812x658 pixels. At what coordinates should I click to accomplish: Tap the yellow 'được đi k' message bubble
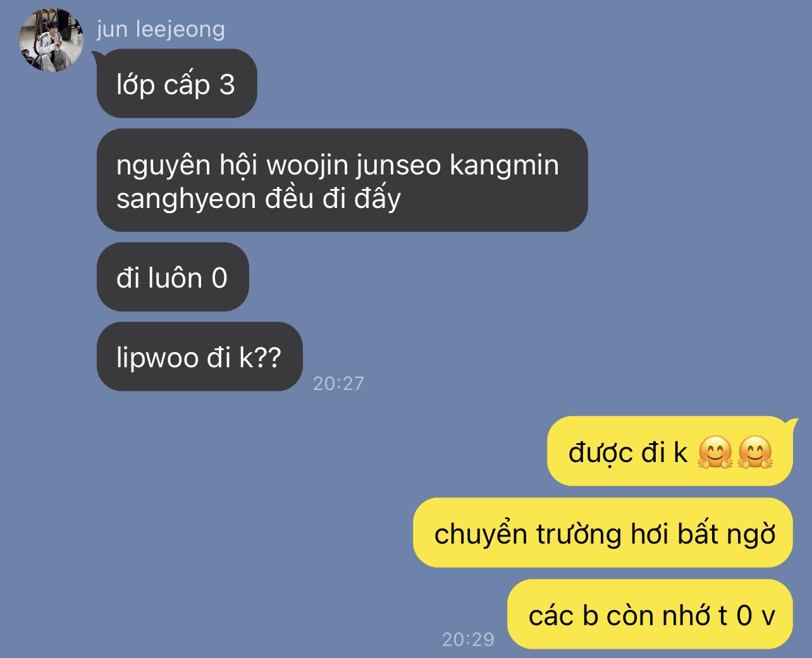click(670, 451)
